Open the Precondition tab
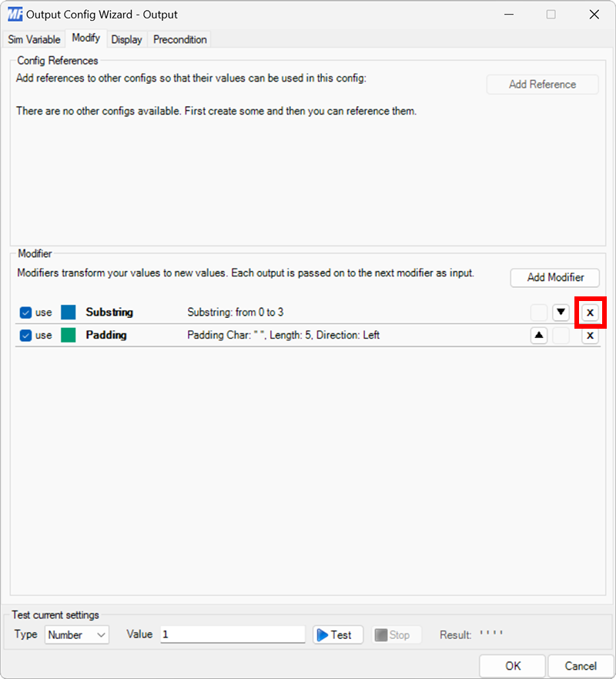The height and width of the screenshot is (679, 616). pyautogui.click(x=179, y=39)
